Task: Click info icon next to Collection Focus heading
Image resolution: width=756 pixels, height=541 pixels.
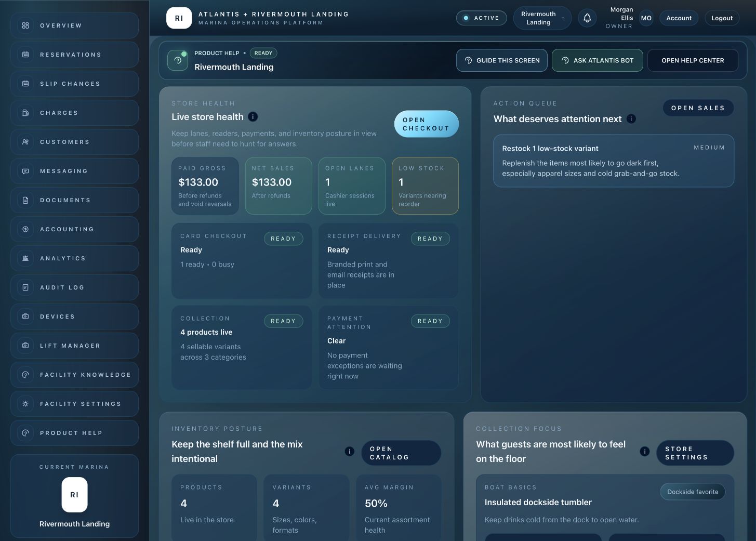Action: pos(645,452)
